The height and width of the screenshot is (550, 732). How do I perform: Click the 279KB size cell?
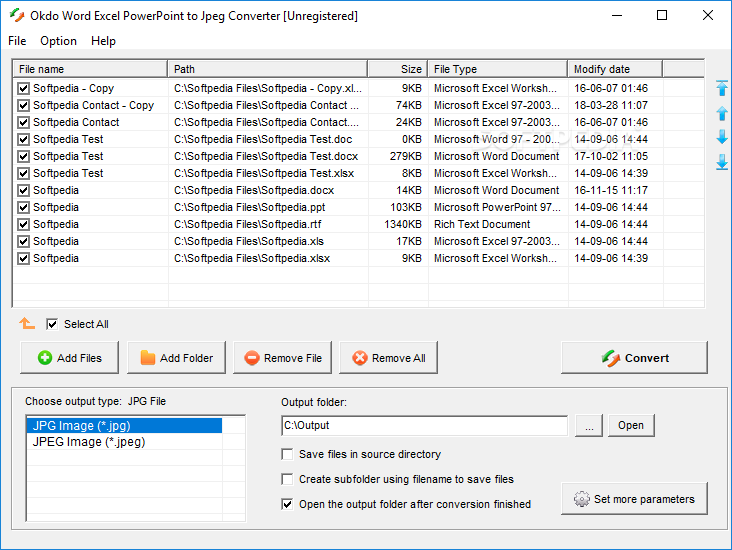click(x=406, y=156)
